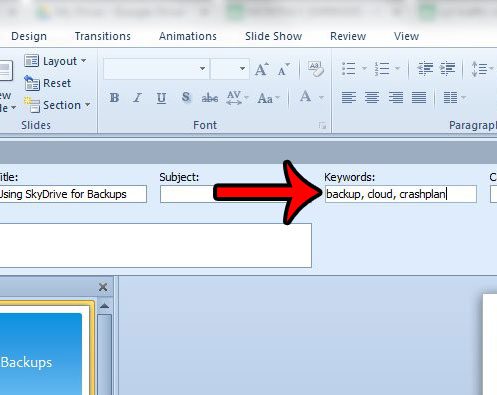The height and width of the screenshot is (395, 497).
Task: Open the Animations tab
Action: pyautogui.click(x=188, y=36)
